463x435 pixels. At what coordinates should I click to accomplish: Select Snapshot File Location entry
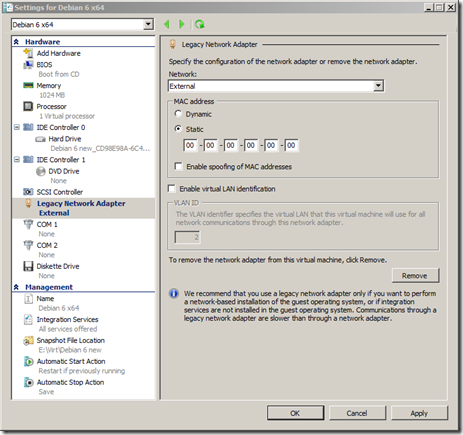(x=71, y=340)
